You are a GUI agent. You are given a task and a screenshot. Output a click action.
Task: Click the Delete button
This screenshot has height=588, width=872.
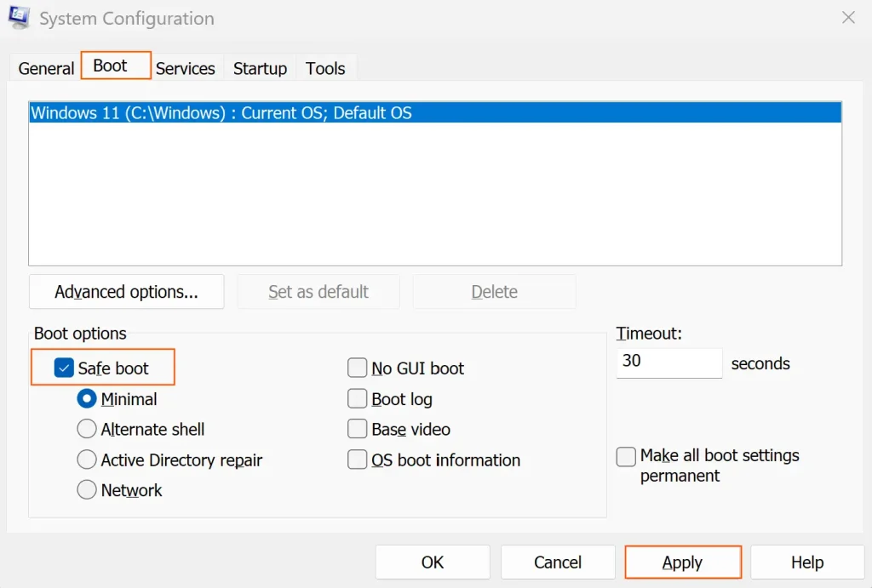click(x=495, y=292)
